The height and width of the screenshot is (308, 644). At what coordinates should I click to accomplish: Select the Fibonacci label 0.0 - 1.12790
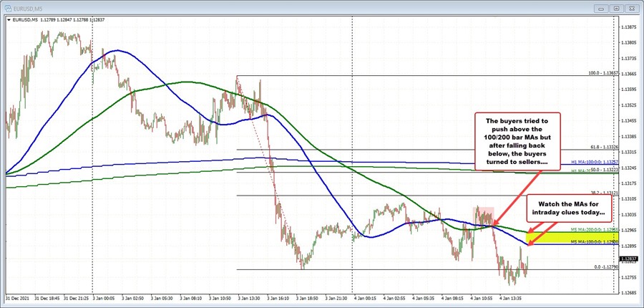pyautogui.click(x=607, y=267)
